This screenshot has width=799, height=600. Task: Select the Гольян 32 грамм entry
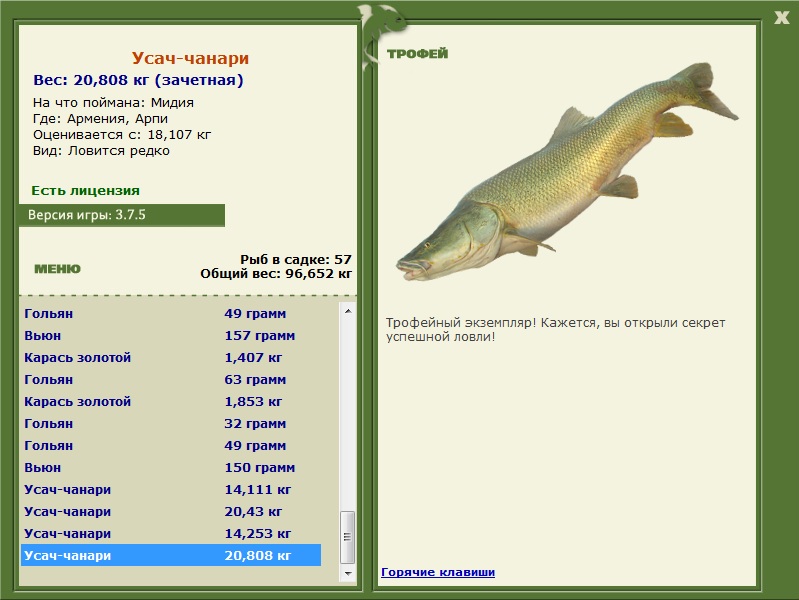click(170, 424)
